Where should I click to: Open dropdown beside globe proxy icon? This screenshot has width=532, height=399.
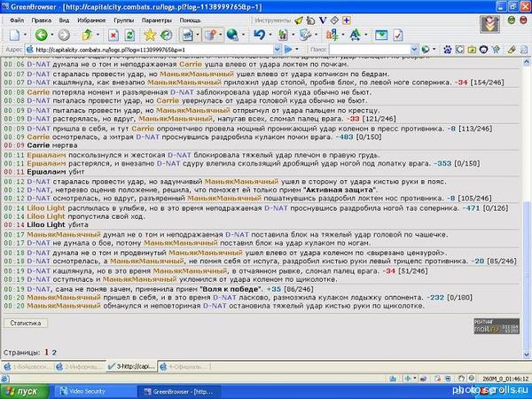point(243,35)
